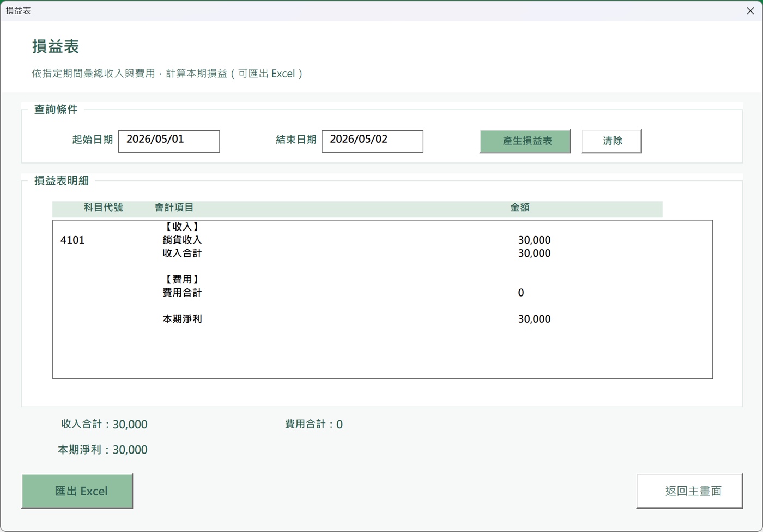Close the 損益表 window
The width and height of the screenshot is (763, 532).
(x=750, y=11)
